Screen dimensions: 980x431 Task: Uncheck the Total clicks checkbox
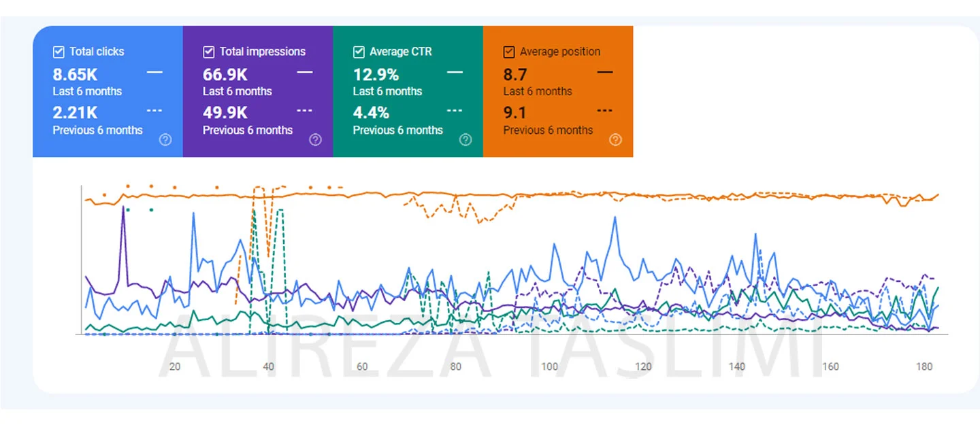click(59, 52)
